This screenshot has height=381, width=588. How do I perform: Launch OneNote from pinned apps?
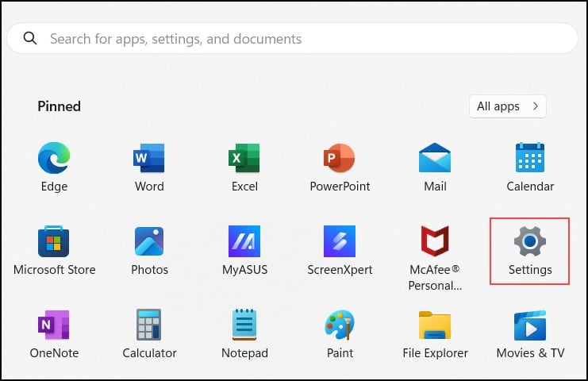pos(54,333)
